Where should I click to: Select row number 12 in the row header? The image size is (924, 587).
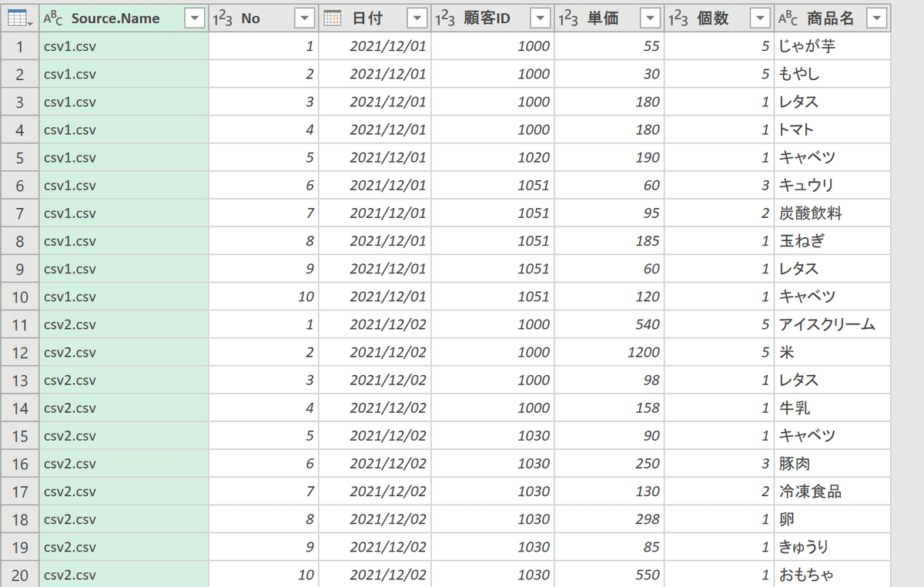point(20,352)
